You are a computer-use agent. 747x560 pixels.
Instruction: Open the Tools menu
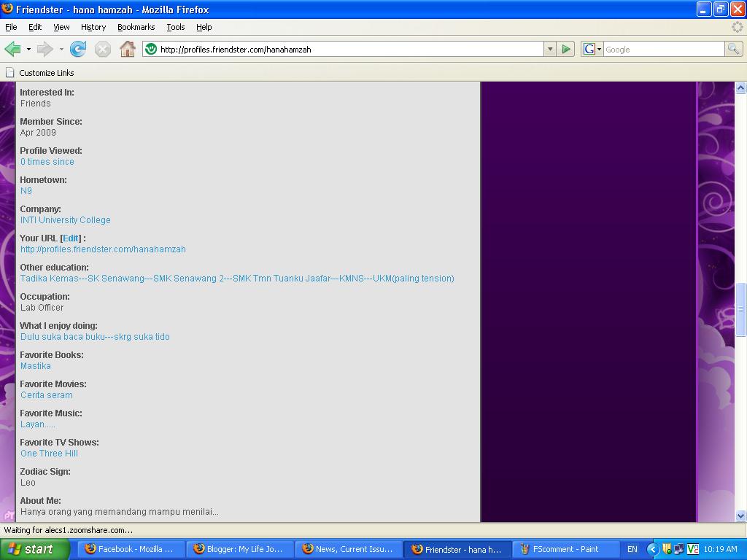[176, 27]
